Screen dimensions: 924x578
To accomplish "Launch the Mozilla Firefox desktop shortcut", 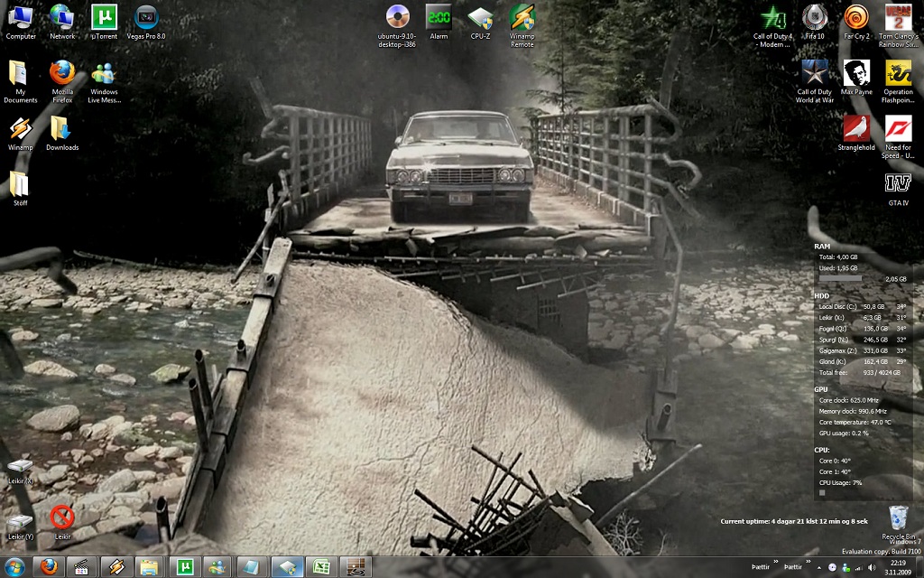I will tap(62, 82).
